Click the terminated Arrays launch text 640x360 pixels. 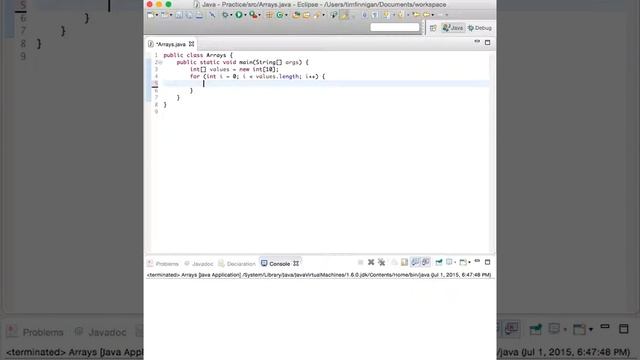[318, 275]
